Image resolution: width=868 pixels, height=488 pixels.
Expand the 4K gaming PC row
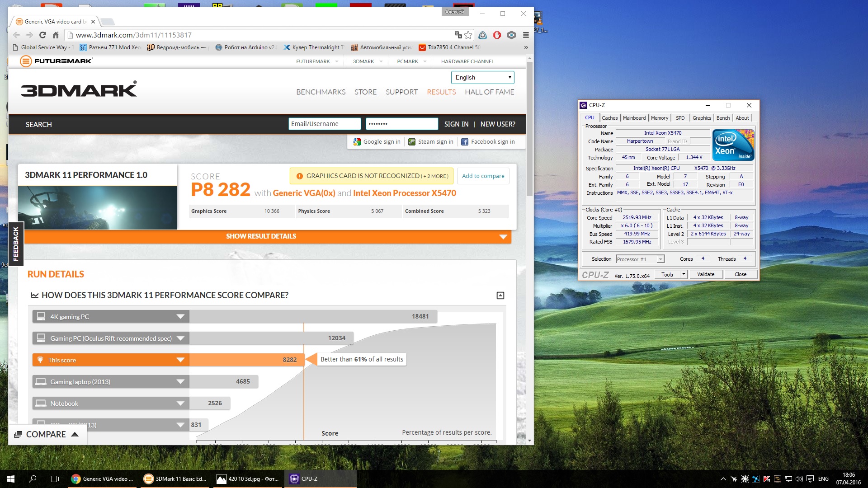180,317
